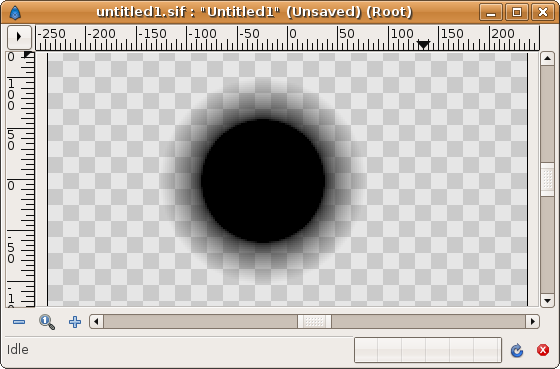Screen dimensions: 560x369
Task: Click the vertical scrollbar up arrow
Action: [x=547, y=59]
